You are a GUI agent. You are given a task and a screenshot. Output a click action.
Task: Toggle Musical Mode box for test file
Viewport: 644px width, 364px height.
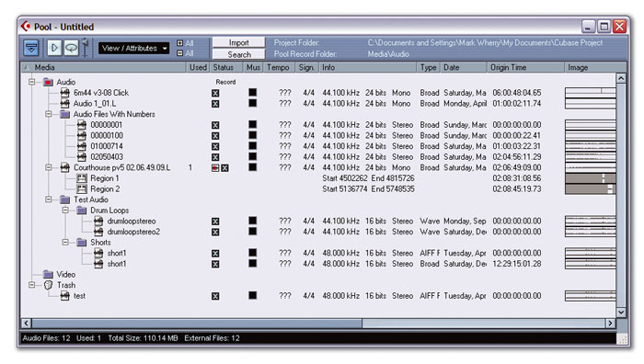tap(253, 295)
